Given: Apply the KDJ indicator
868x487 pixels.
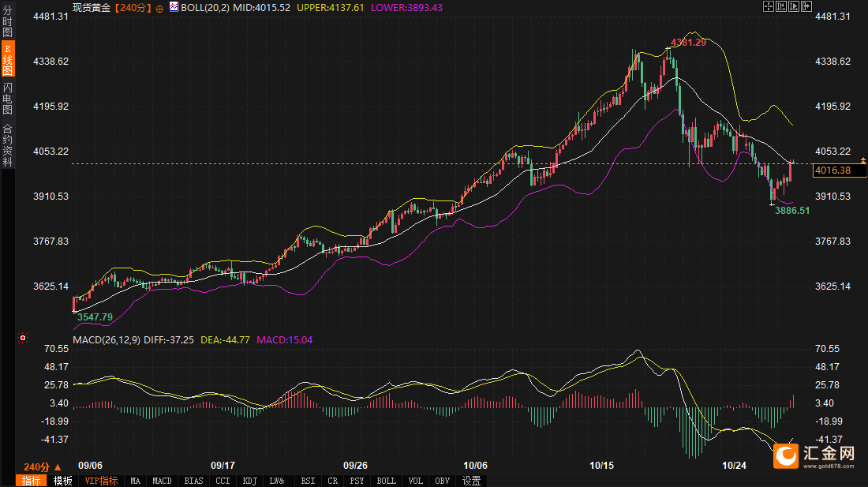Looking at the screenshot, I should click(249, 481).
